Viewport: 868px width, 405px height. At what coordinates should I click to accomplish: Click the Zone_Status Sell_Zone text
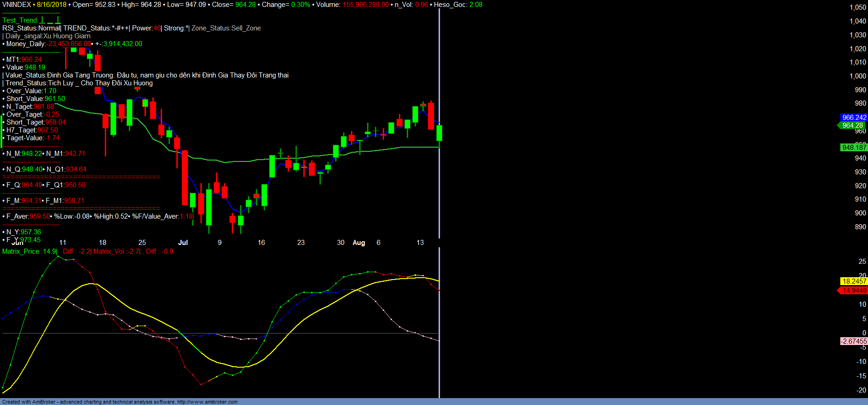tap(226, 28)
